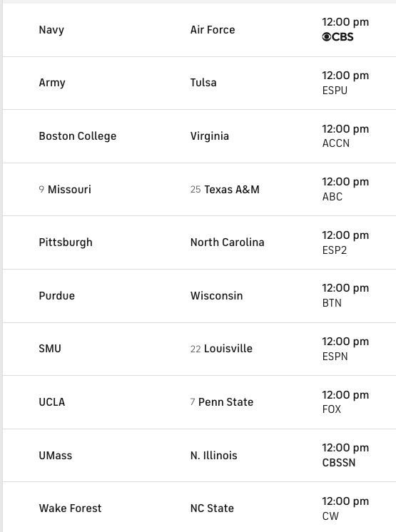Viewport: 396px width, 532px height.
Task: Open the Virginia team link
Action: click(x=209, y=136)
